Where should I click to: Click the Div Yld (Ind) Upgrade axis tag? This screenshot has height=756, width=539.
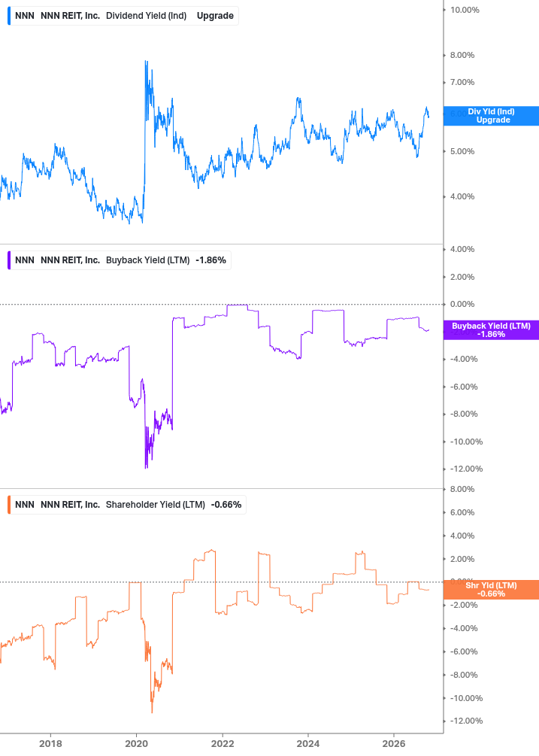tap(491, 116)
